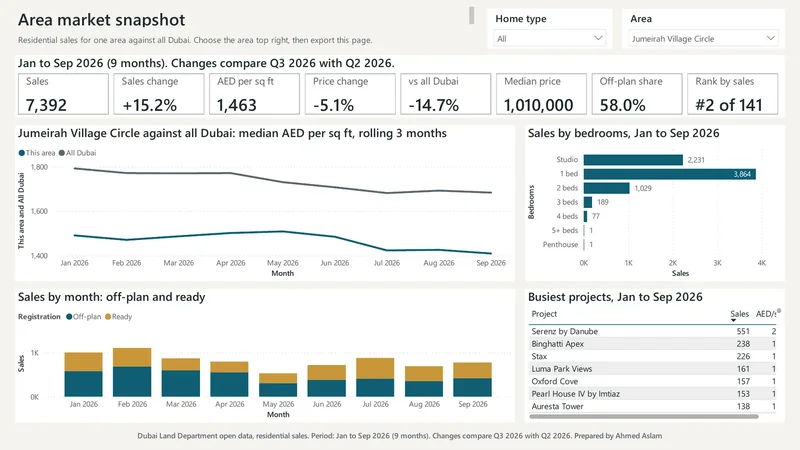Click the Sales column sort arrow
This screenshot has width=800, height=450.
(x=733, y=320)
